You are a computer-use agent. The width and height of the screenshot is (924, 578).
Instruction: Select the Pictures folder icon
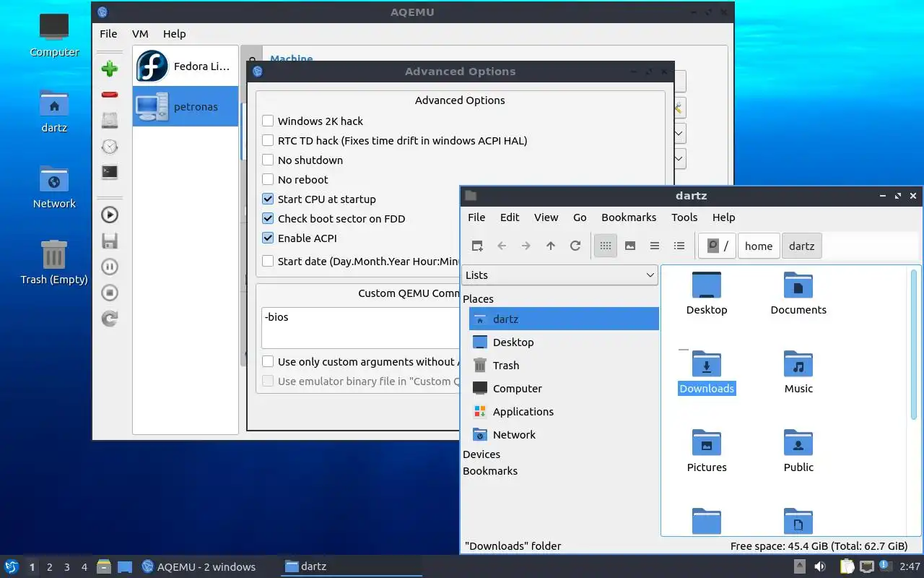pos(707,443)
